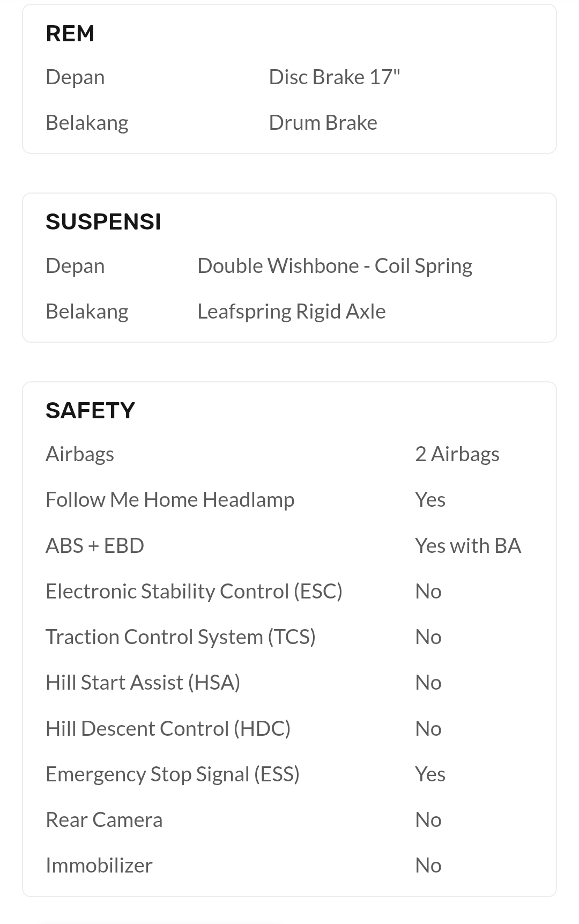Screen dimensions: 579x924
Task: Click the SAFETY section heading
Action: point(90,411)
